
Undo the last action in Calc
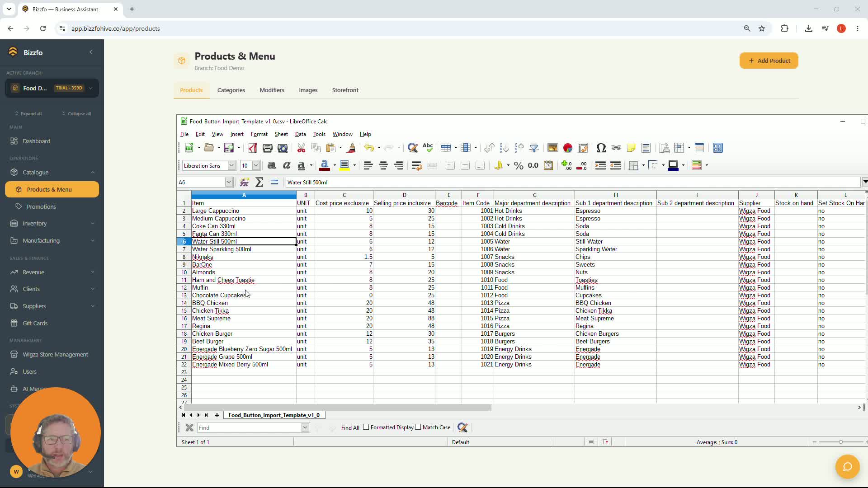click(x=369, y=148)
